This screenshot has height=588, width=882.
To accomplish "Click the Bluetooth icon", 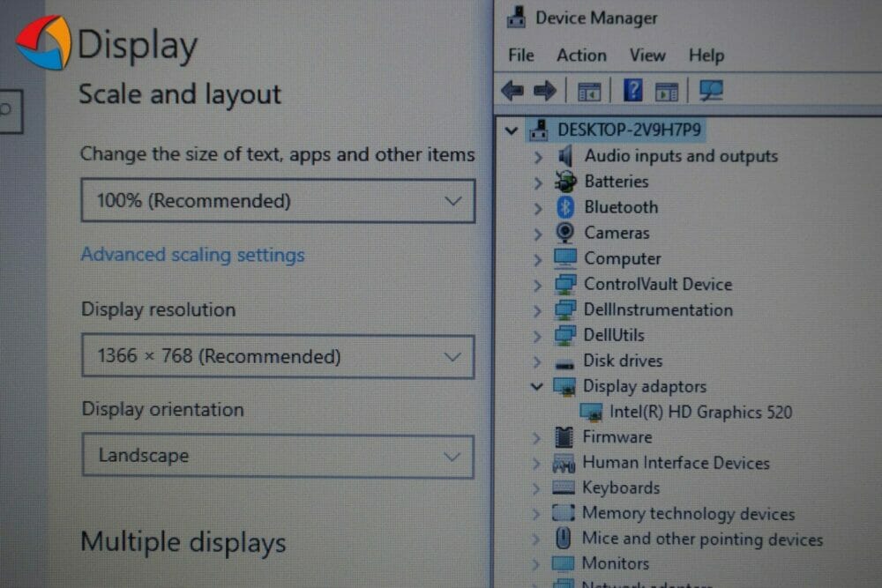I will 565,207.
